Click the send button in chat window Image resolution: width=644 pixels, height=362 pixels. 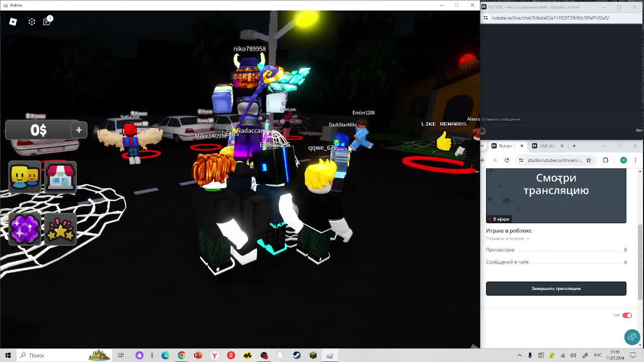(x=639, y=131)
